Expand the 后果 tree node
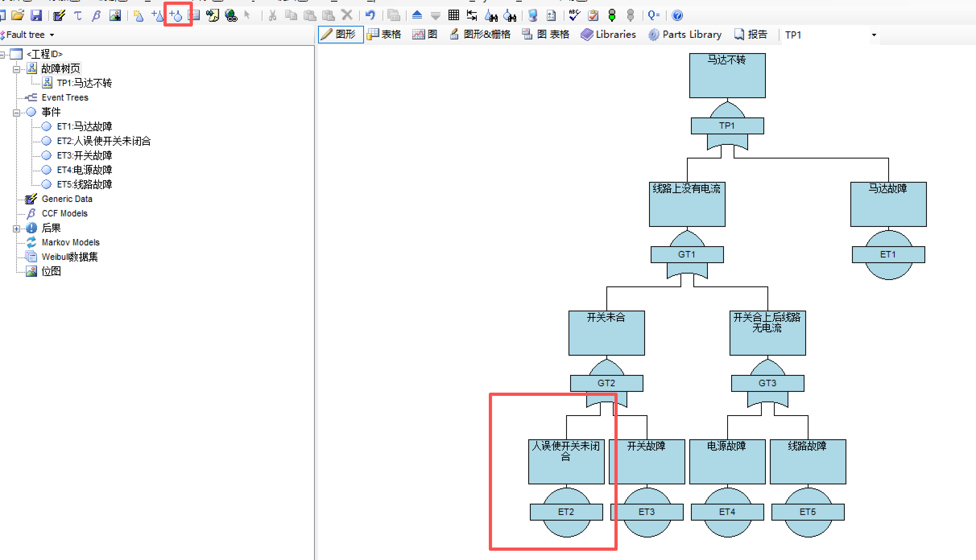Viewport: 976px width, 560px height. [17, 229]
